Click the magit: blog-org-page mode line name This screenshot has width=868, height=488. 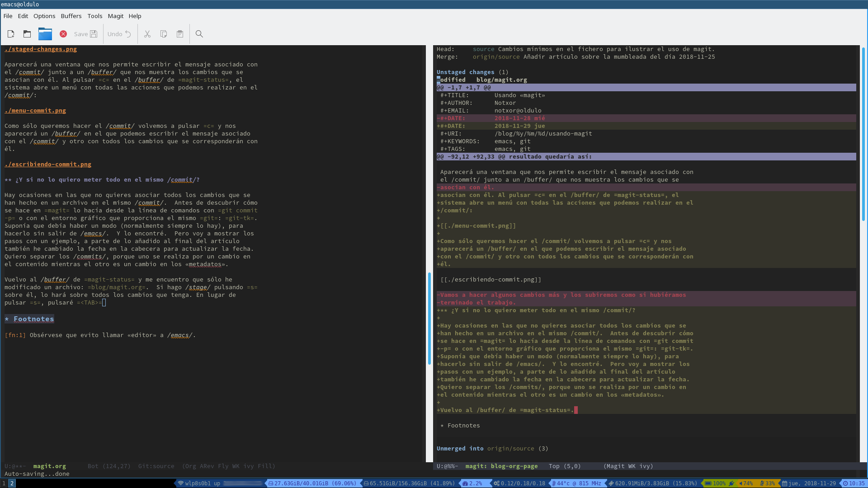pyautogui.click(x=502, y=466)
